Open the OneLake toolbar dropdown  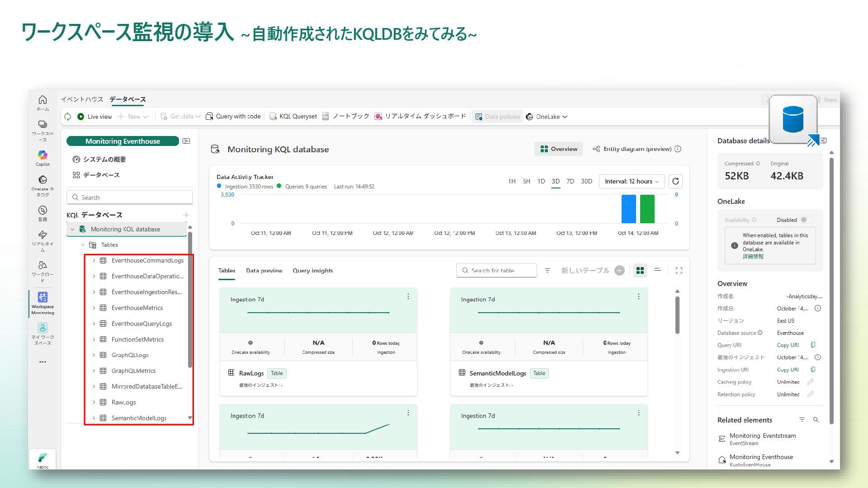[547, 117]
